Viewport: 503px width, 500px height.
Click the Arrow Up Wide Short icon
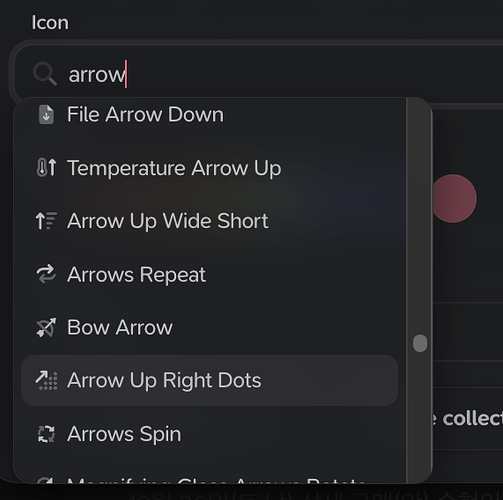click(x=46, y=221)
